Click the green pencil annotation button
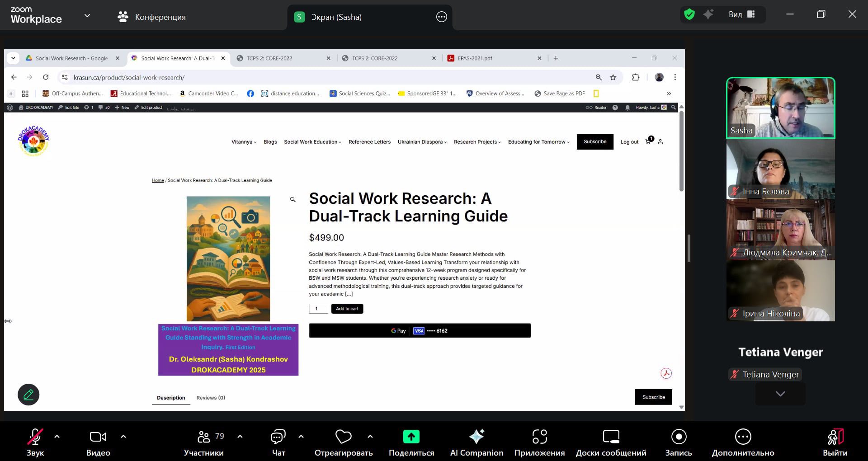 pyautogui.click(x=28, y=395)
